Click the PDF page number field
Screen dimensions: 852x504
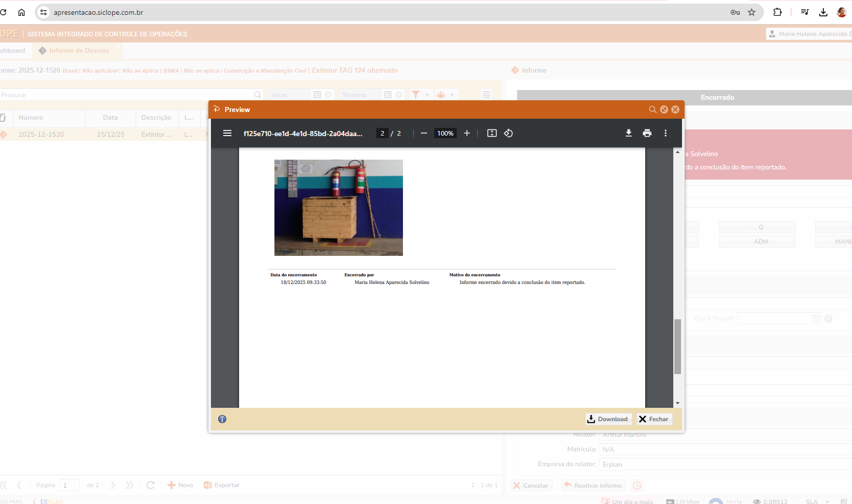[382, 134]
